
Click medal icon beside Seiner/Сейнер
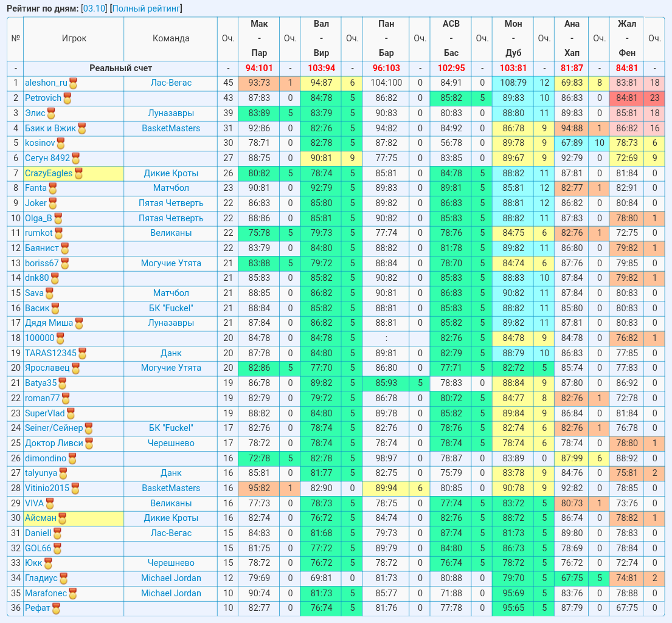[89, 429]
